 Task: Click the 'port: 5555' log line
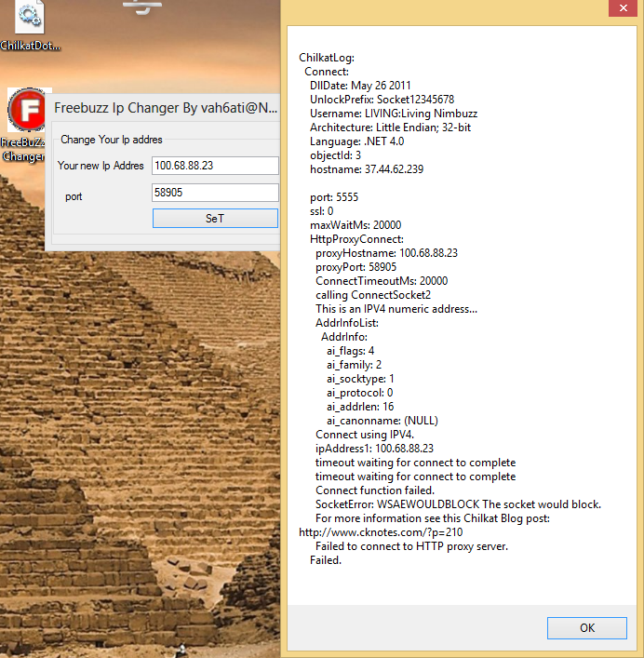(x=334, y=196)
